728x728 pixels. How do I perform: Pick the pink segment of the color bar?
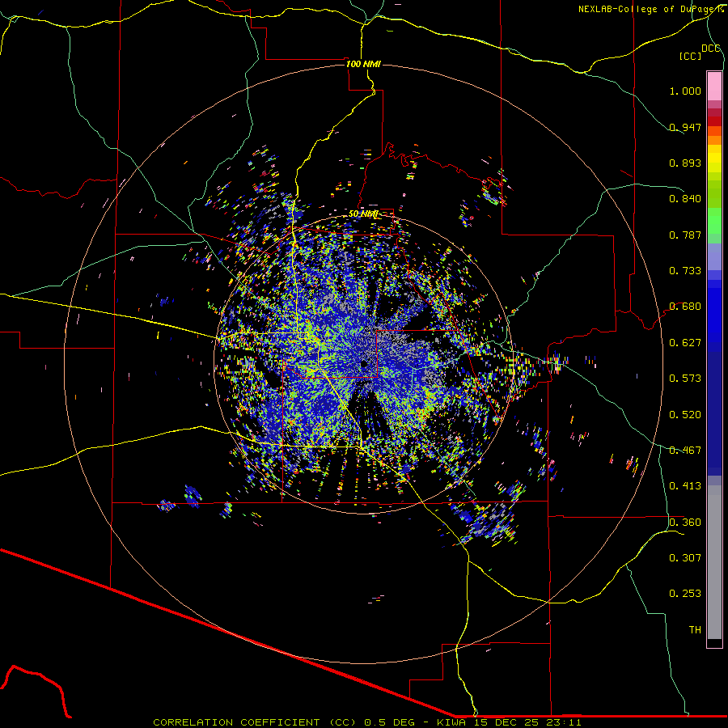click(x=714, y=87)
